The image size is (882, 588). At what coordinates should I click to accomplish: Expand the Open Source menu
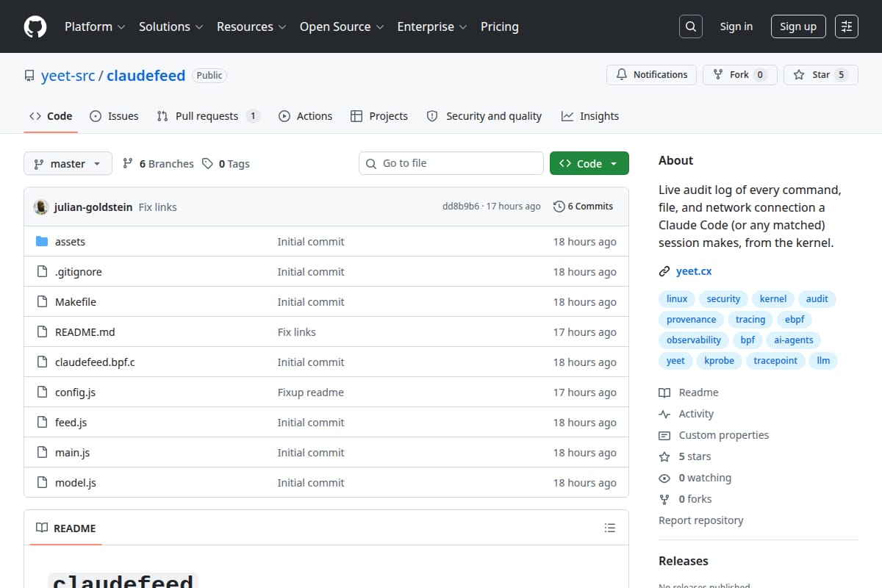tap(342, 26)
